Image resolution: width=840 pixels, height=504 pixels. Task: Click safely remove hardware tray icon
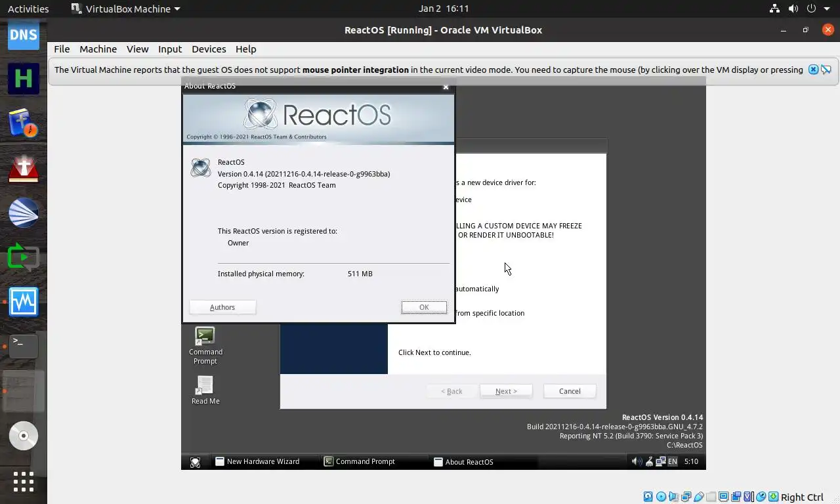[x=649, y=461]
